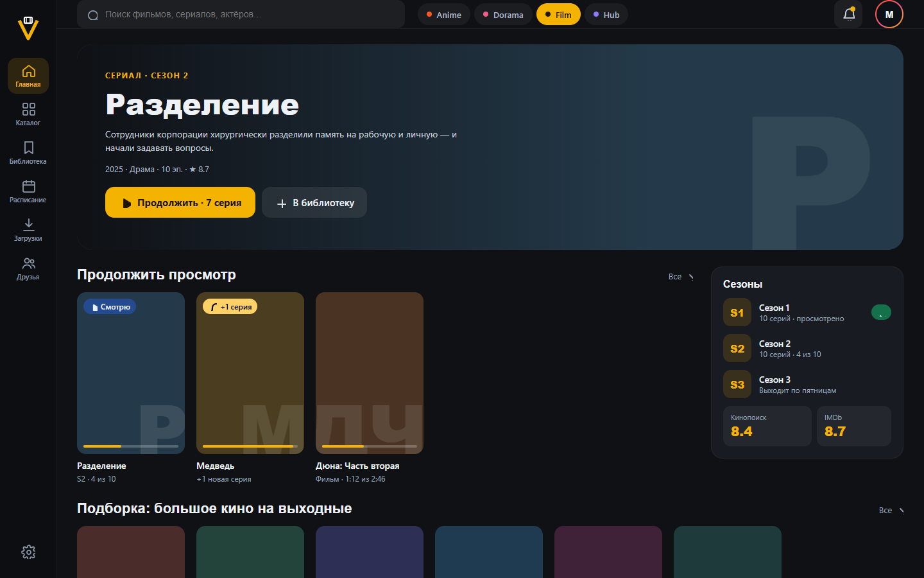Toggle the Anime filter chip
The width and height of the screenshot is (924, 578).
point(444,15)
